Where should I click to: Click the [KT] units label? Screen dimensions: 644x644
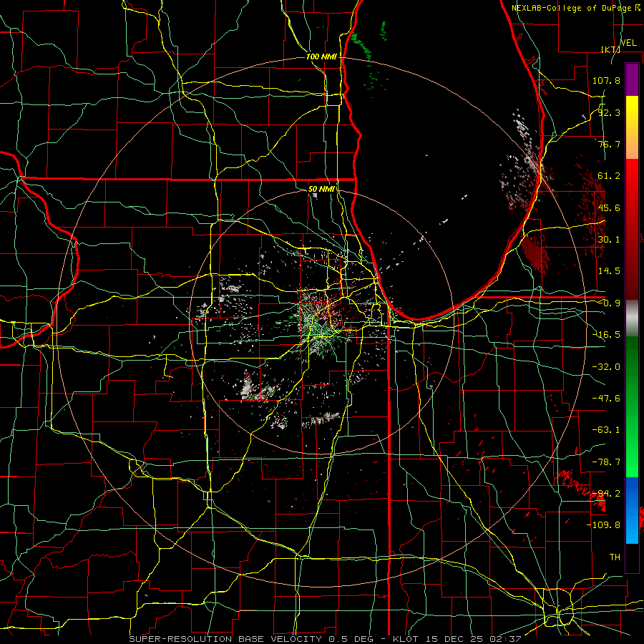pyautogui.click(x=610, y=49)
